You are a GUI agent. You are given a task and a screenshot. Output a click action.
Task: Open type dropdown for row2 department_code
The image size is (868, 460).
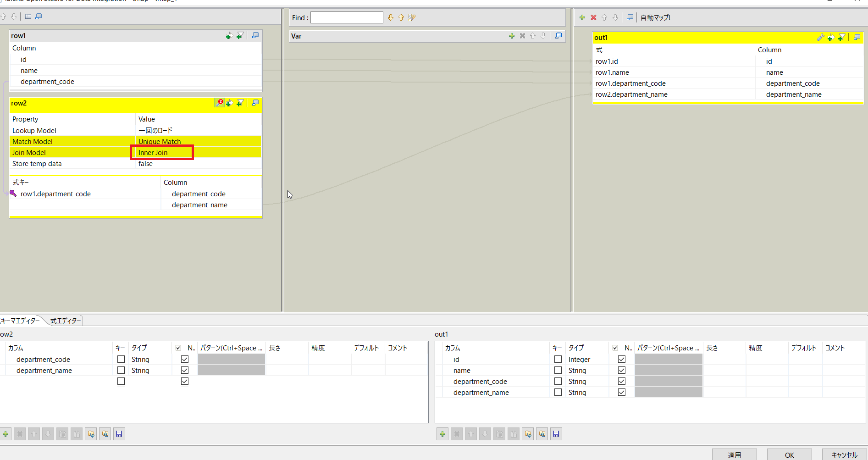pyautogui.click(x=150, y=360)
